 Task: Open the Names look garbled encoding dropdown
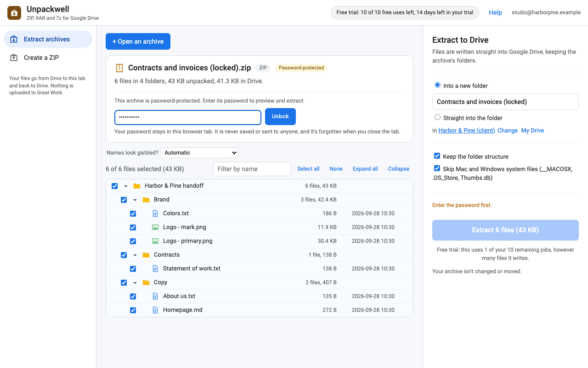click(199, 153)
